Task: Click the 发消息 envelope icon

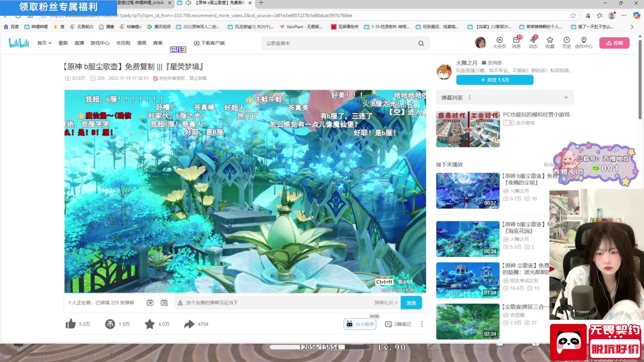Action: pos(484,63)
